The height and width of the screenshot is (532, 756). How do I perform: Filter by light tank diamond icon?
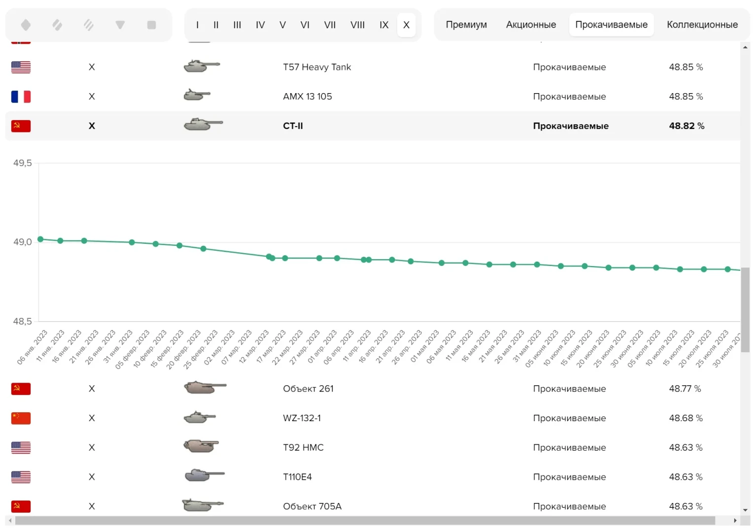click(x=26, y=25)
